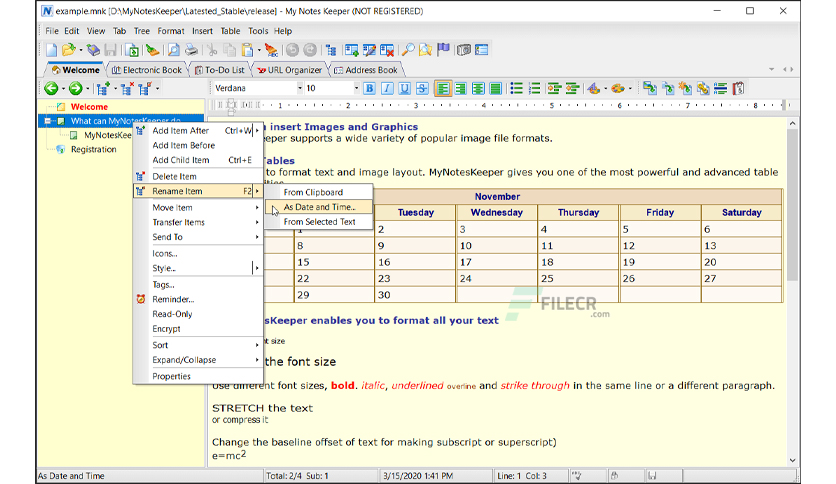Expand the Move Item submenu
Image resolution: width=836 pixels, height=484 pixels.
[197, 207]
